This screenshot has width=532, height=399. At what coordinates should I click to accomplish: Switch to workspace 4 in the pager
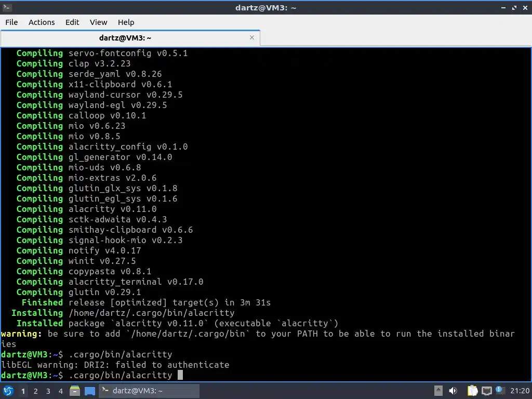[x=61, y=391]
